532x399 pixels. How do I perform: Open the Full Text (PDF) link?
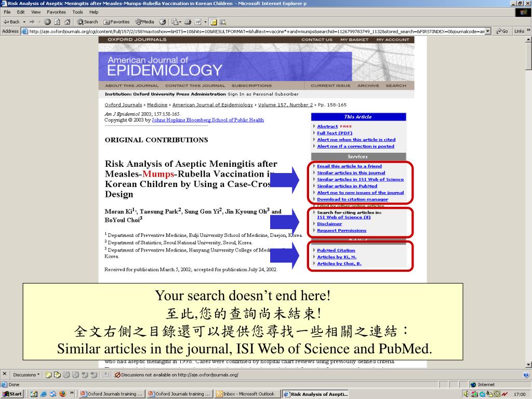click(x=335, y=133)
